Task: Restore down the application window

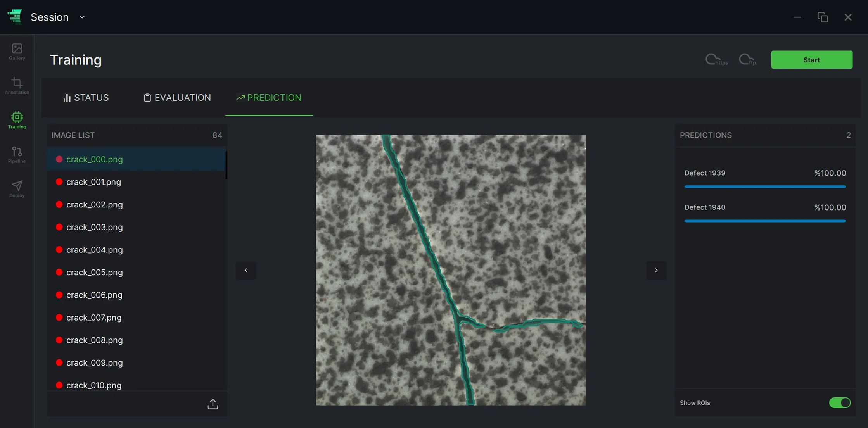Action: click(823, 17)
